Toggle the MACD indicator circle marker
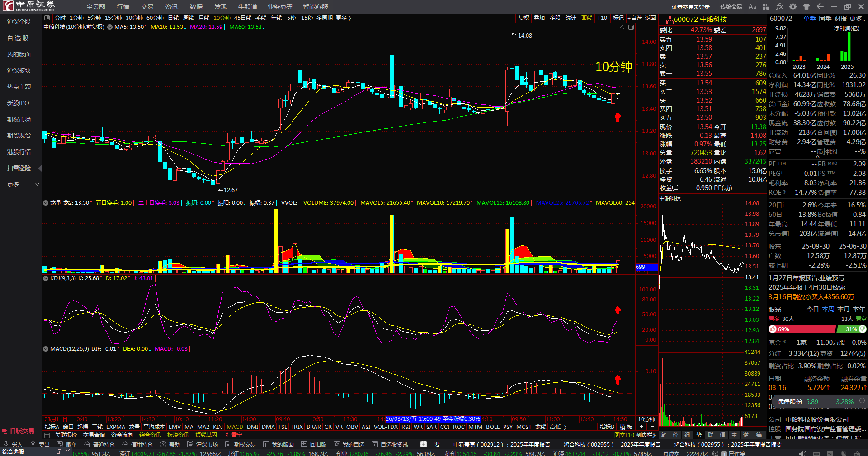The width and height of the screenshot is (868, 456). [46, 349]
